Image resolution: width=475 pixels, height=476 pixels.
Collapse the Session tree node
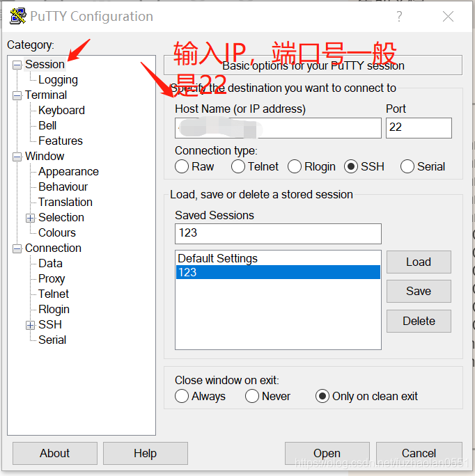[17, 65]
